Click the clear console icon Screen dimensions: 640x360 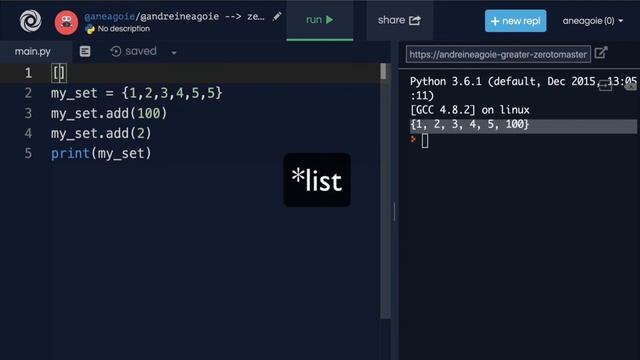[x=631, y=86]
